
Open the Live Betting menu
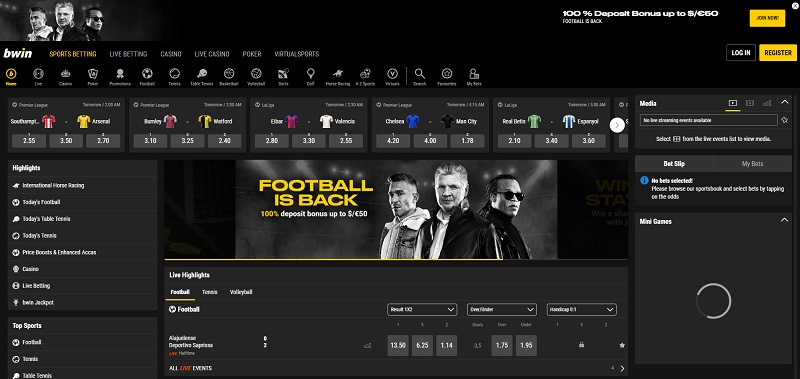tap(128, 54)
